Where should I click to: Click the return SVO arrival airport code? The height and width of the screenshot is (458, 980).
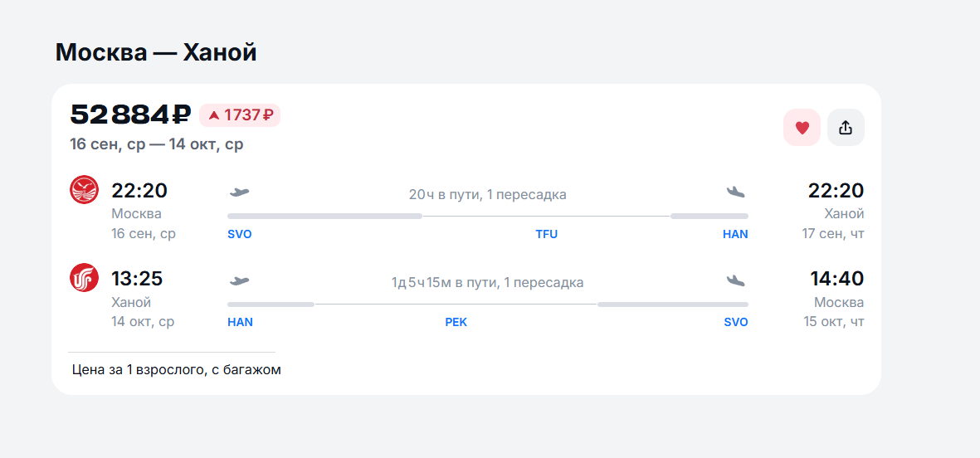(x=736, y=323)
